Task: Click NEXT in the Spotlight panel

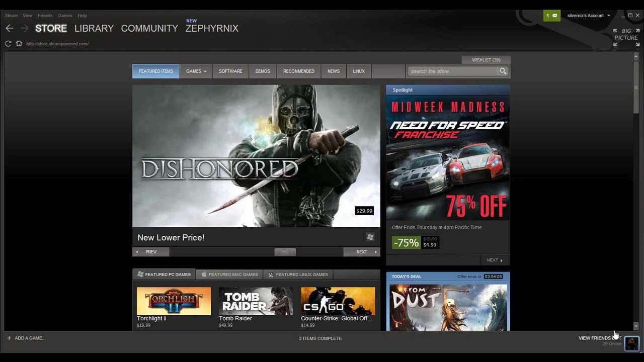Action: 495,260
